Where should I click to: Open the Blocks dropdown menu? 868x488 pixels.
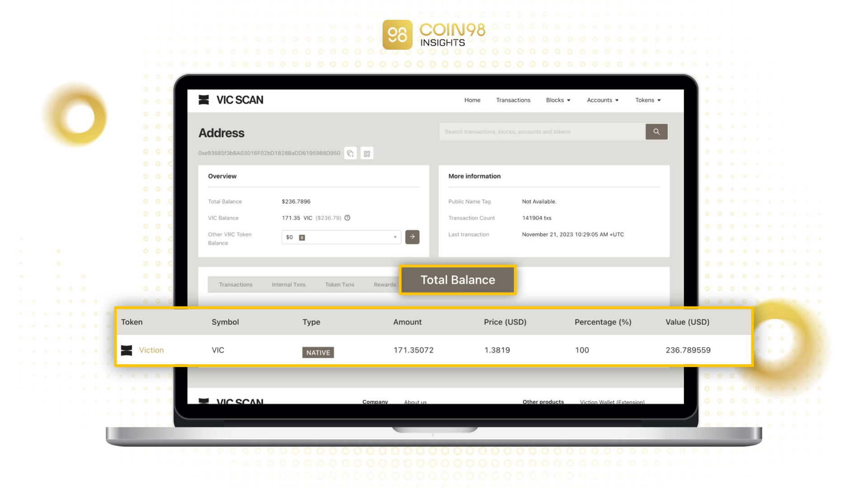pos(558,100)
